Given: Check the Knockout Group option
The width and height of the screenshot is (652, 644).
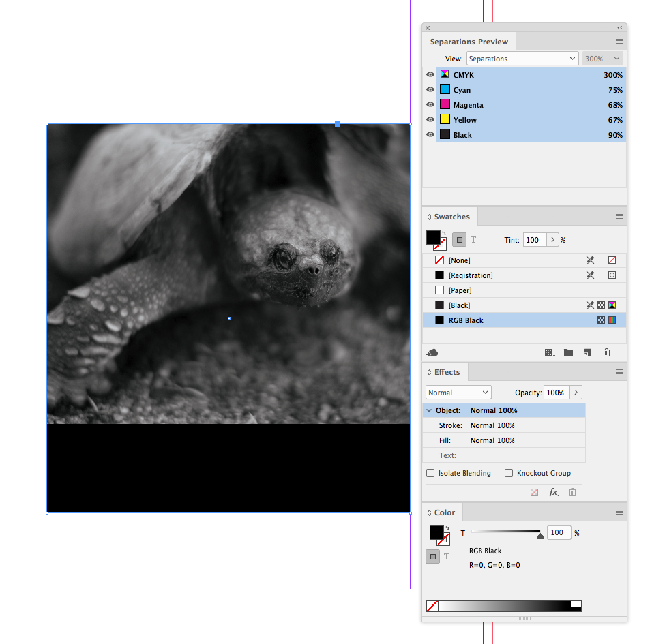Looking at the screenshot, I should 509,473.
